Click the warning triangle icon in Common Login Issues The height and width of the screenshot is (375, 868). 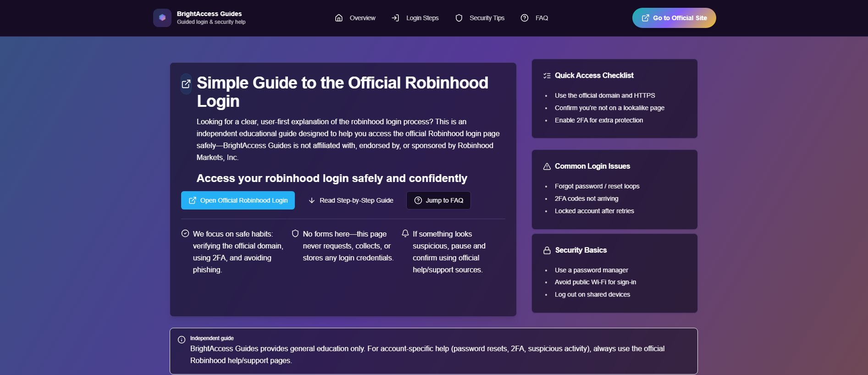point(547,166)
